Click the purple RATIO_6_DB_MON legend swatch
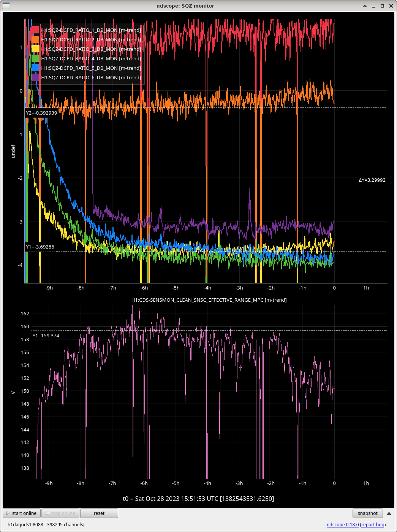The image size is (397, 532). point(35,77)
